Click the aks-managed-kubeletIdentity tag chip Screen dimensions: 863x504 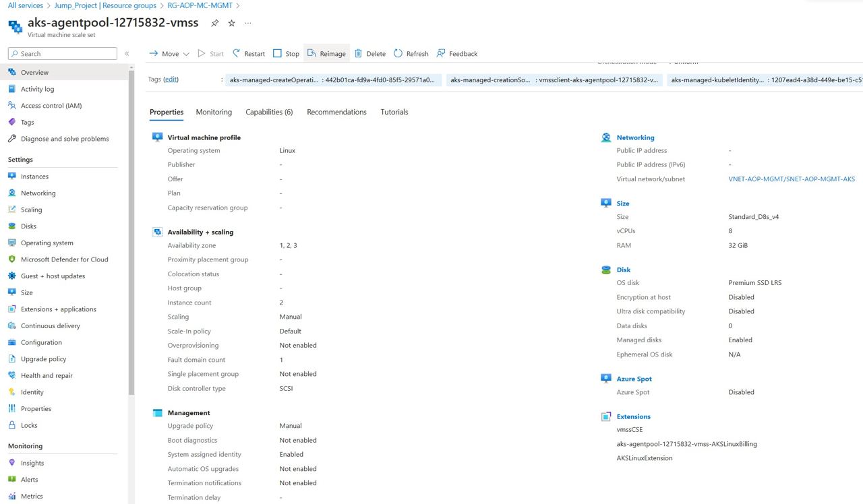pyautogui.click(x=765, y=80)
